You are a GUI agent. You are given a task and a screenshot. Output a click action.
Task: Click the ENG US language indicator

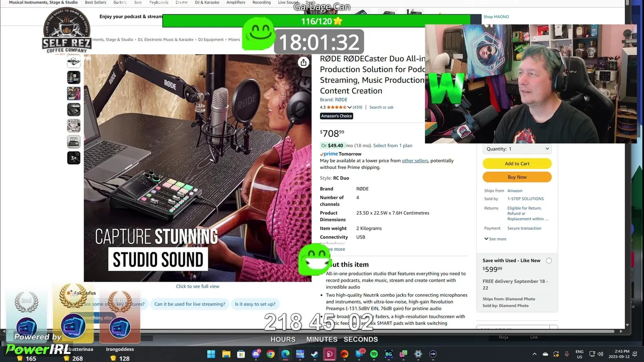[579, 354]
